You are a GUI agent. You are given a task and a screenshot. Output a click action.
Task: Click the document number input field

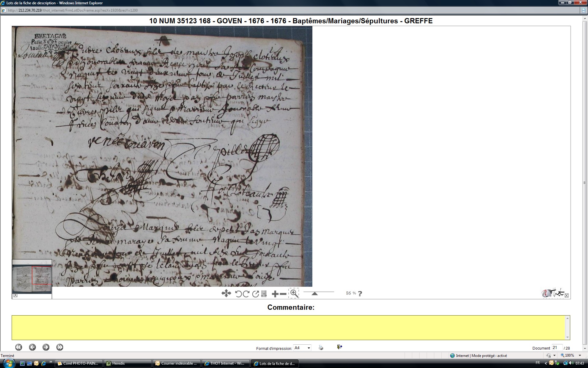point(556,347)
